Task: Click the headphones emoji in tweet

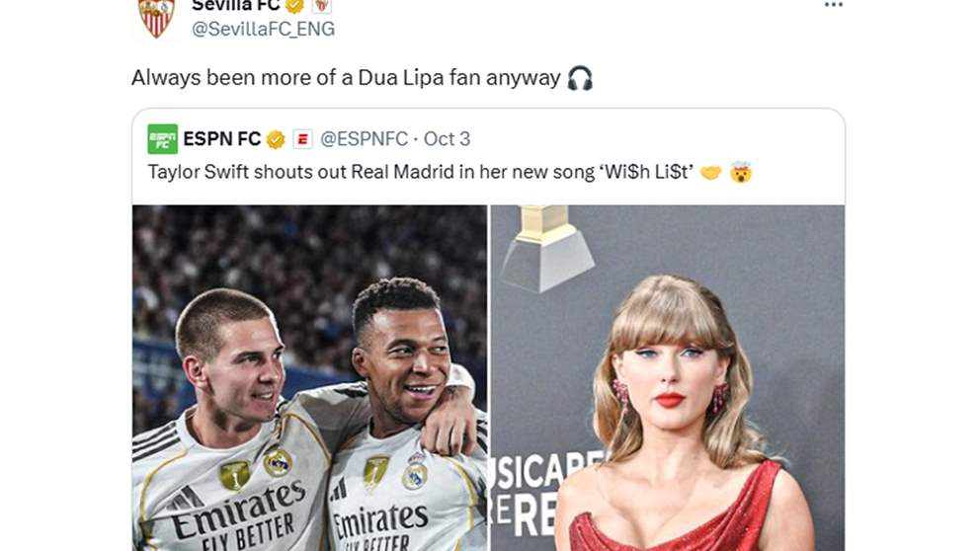Action: tap(580, 78)
